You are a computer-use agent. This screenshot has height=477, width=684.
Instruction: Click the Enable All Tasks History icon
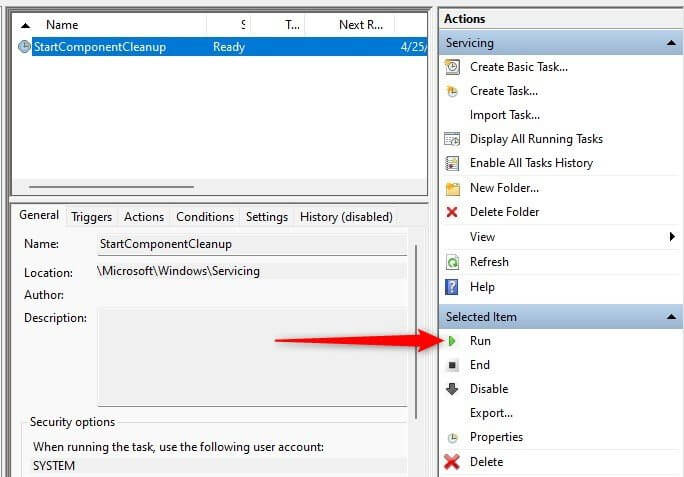pos(452,163)
